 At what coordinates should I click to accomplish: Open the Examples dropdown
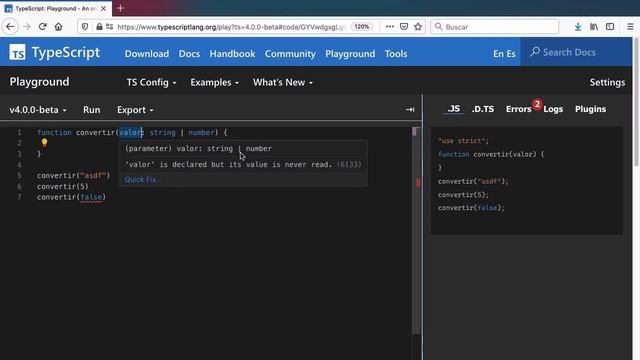(x=214, y=82)
